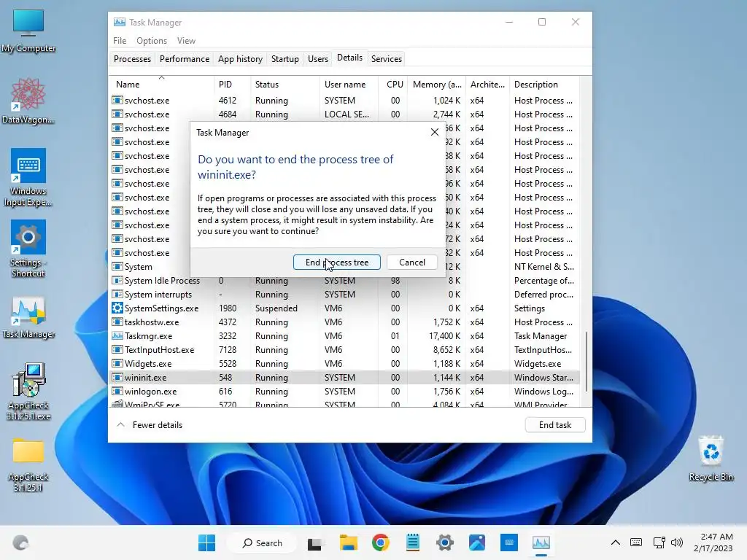Open the Recycle Bin
The image size is (747, 560).
[711, 458]
